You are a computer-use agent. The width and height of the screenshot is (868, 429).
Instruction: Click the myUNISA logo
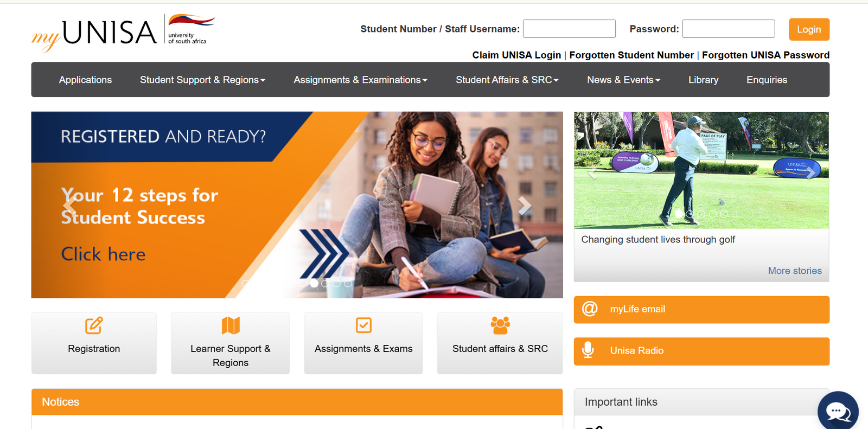coord(123,33)
